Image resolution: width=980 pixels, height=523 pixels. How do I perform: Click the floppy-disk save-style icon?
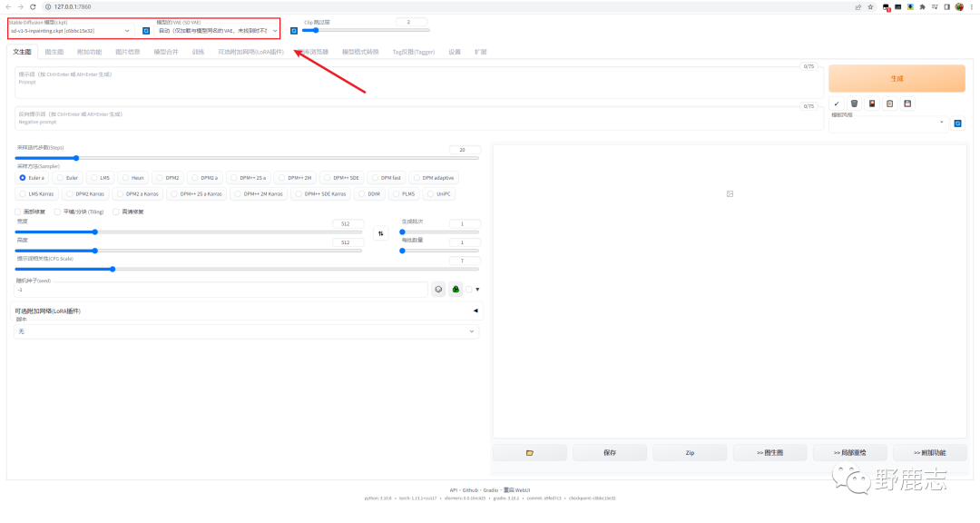pyautogui.click(x=907, y=104)
